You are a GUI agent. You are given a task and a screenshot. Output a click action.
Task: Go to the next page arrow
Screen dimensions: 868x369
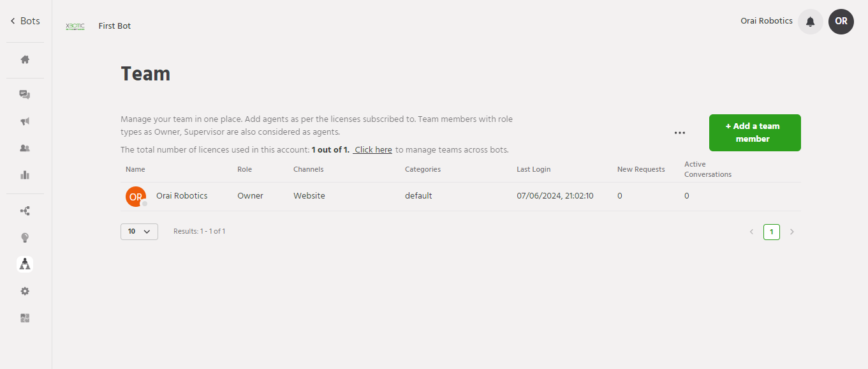pyautogui.click(x=792, y=232)
